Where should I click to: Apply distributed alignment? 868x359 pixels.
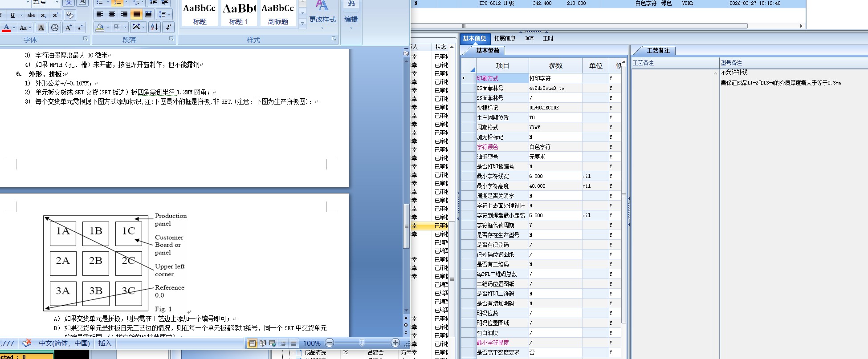[x=149, y=15]
